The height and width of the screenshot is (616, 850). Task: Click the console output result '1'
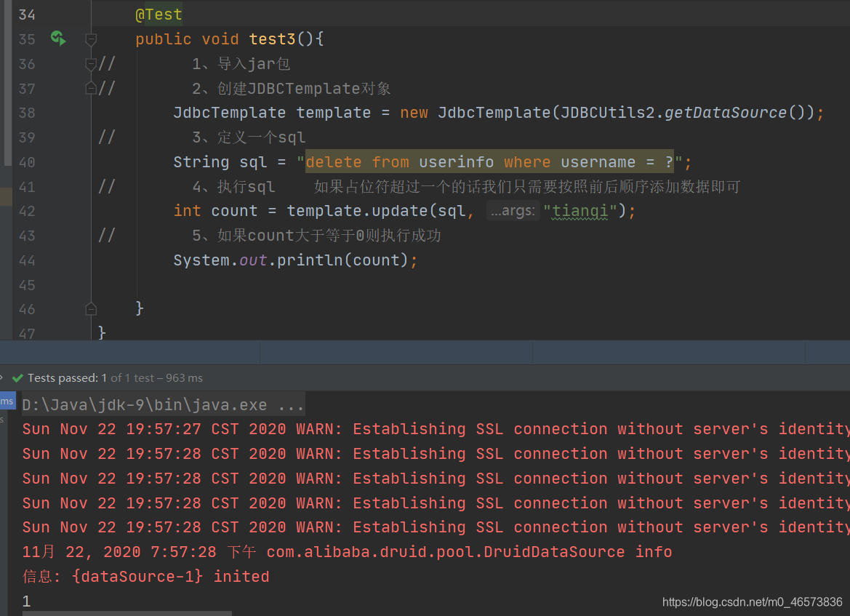[x=27, y=601]
